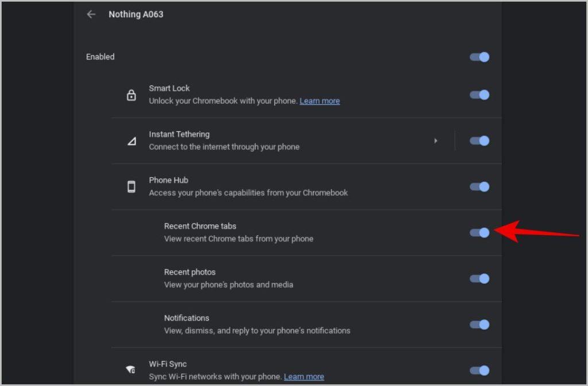Click the Nothing A063 page title
588x386 pixels.
(136, 14)
